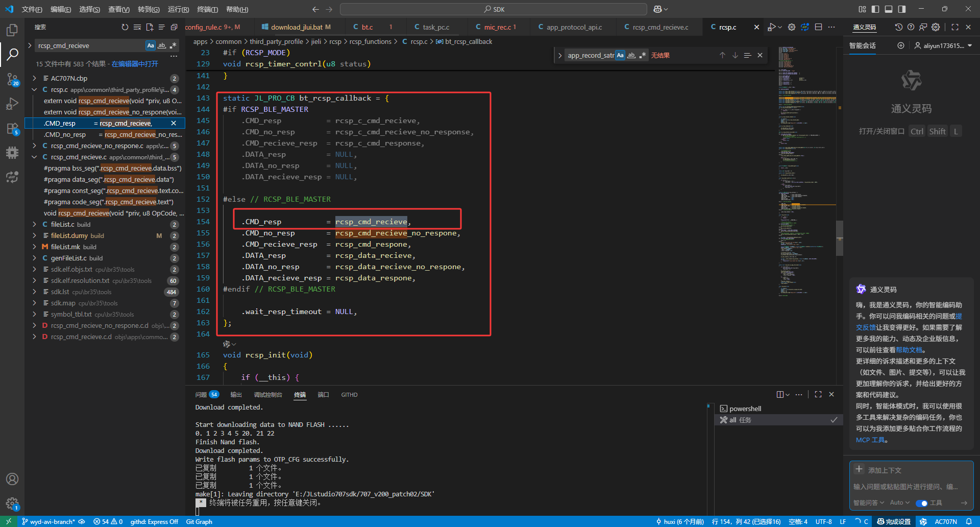Open aliyun account dropdown
Image resolution: width=980 pixels, height=527 pixels.
943,45
